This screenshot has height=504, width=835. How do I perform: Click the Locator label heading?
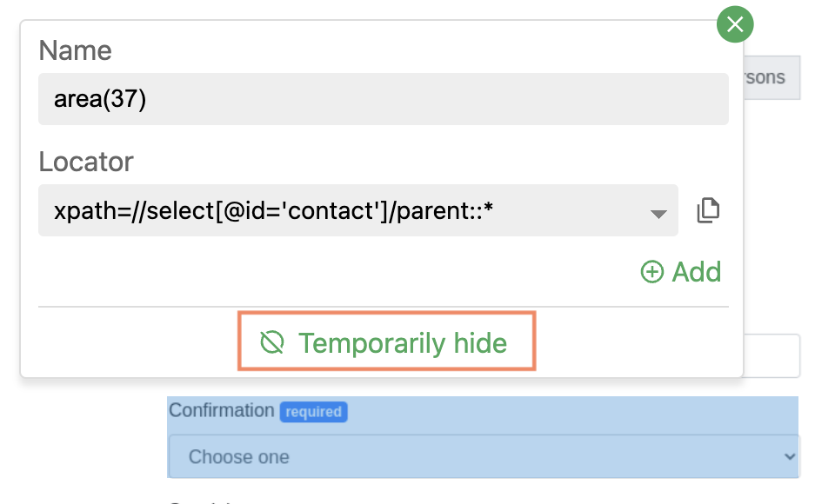(x=86, y=162)
